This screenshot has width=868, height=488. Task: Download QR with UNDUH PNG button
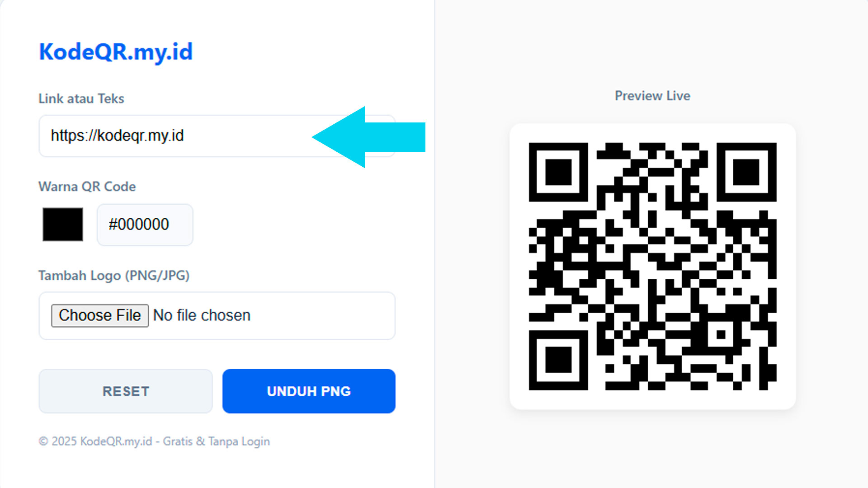309,391
